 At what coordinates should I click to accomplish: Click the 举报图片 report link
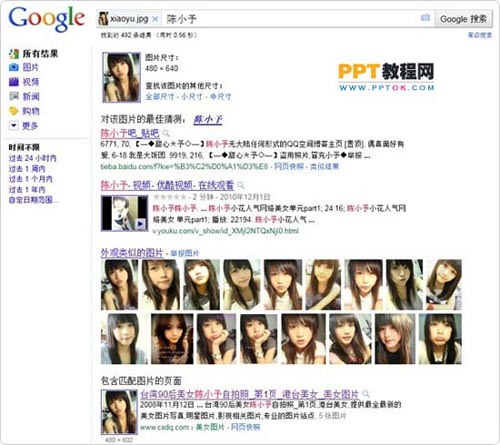coord(185,253)
